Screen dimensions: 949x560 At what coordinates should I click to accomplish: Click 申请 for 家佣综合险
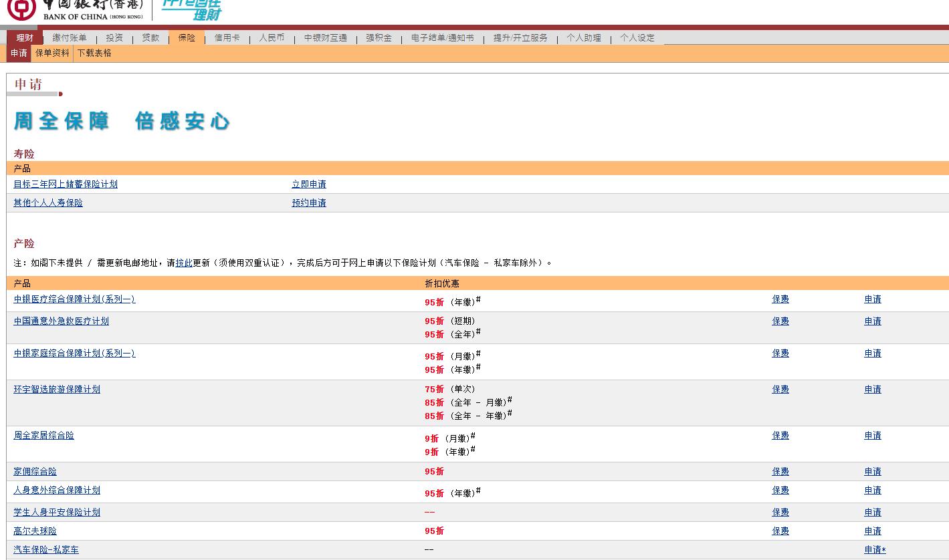873,472
